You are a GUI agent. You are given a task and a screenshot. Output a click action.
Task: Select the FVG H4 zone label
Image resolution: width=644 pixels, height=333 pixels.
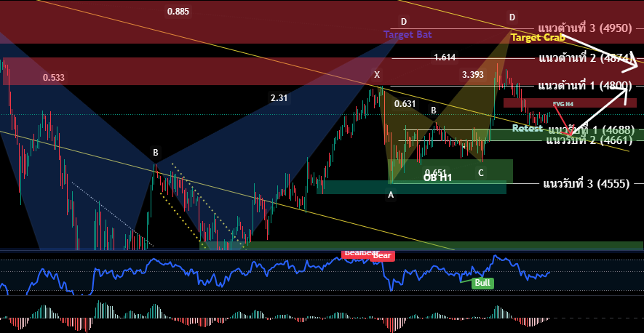(x=563, y=104)
